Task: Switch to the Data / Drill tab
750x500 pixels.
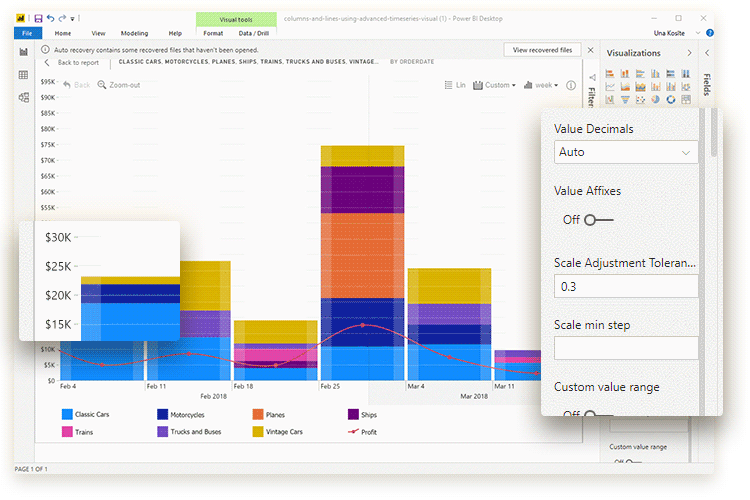Action: point(254,33)
